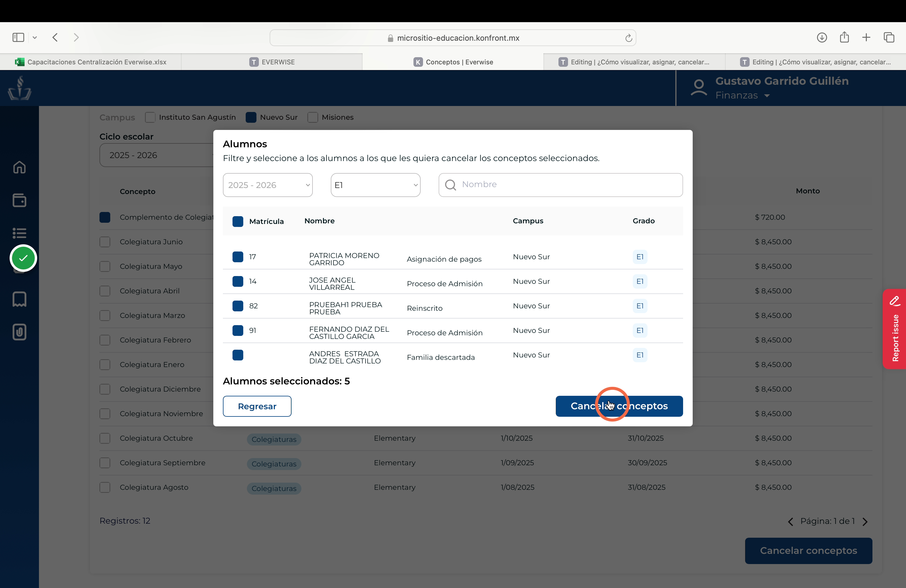This screenshot has height=588, width=906.
Task: Uncheck student PATRICIA MORENO GARRIDO
Action: coord(238,257)
